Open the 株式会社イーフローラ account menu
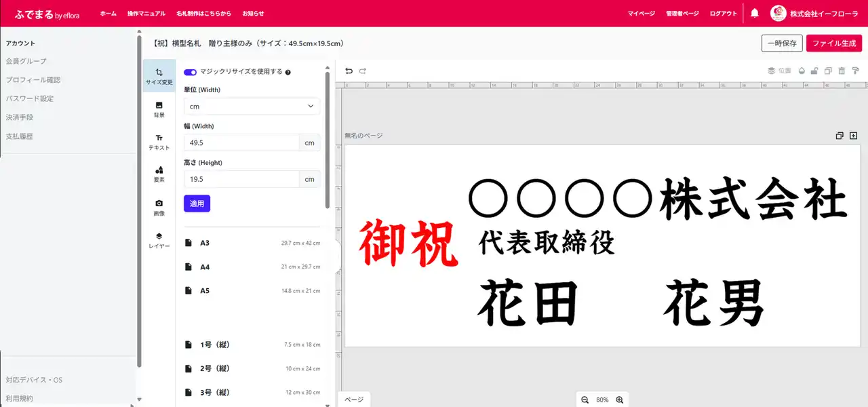This screenshot has width=868, height=407. pyautogui.click(x=814, y=14)
